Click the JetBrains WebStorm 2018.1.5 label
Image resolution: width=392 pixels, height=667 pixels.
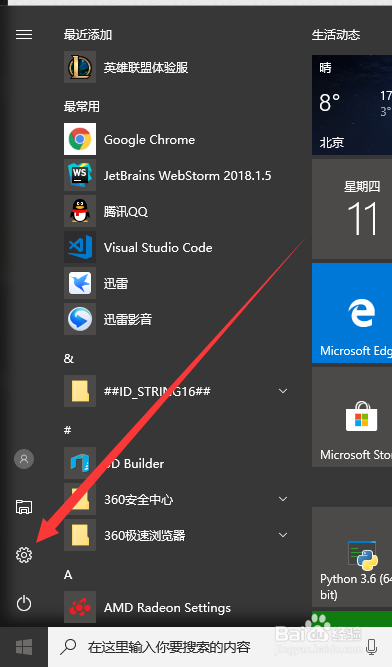(x=187, y=176)
